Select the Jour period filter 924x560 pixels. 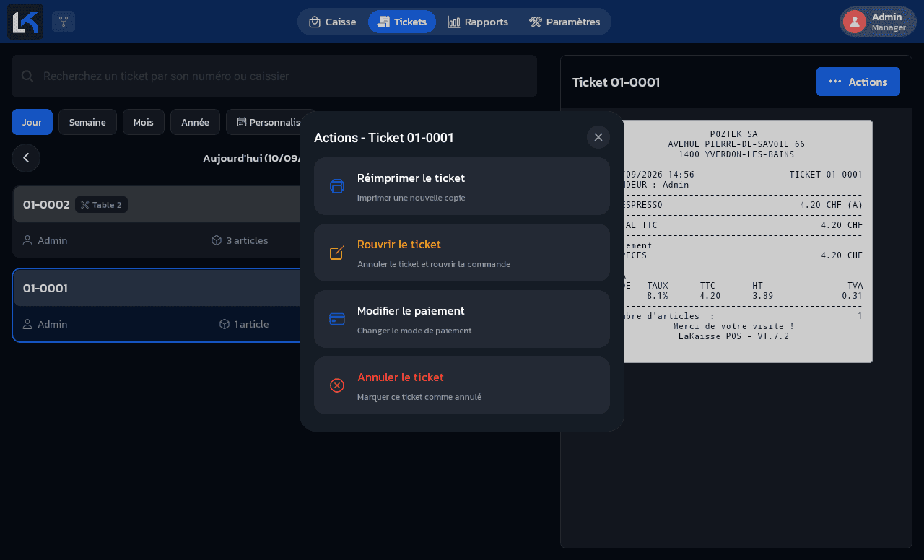pos(32,122)
